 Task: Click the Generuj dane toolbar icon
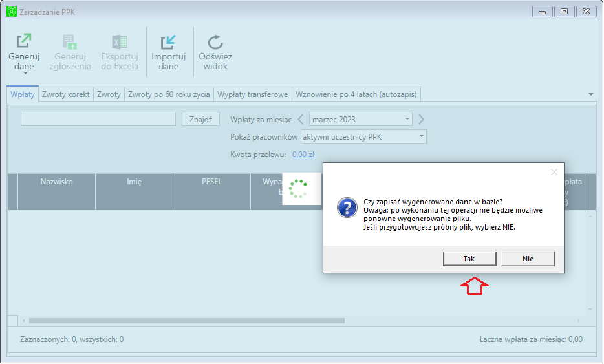pos(24,41)
